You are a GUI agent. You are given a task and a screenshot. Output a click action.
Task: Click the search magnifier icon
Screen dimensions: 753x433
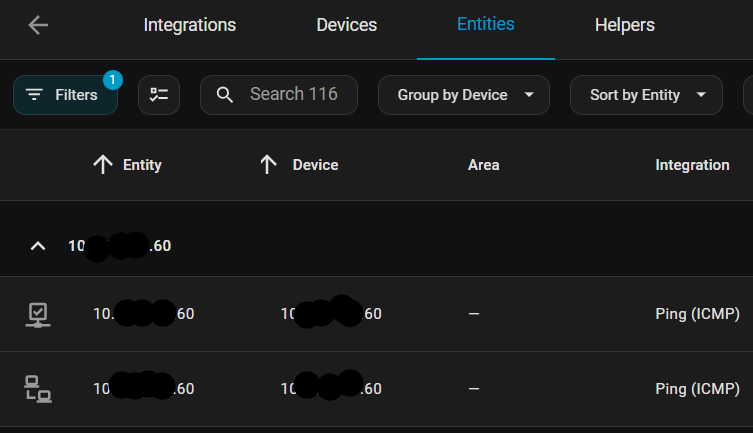[x=225, y=95]
